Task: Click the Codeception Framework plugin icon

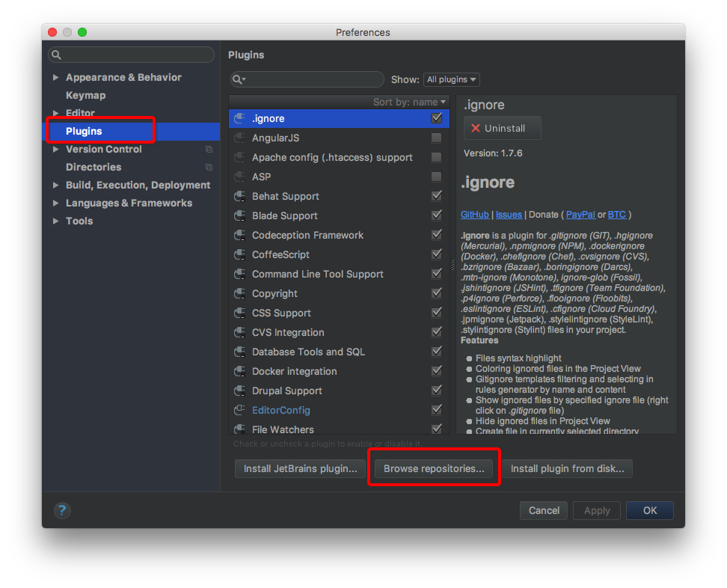Action: pos(239,235)
